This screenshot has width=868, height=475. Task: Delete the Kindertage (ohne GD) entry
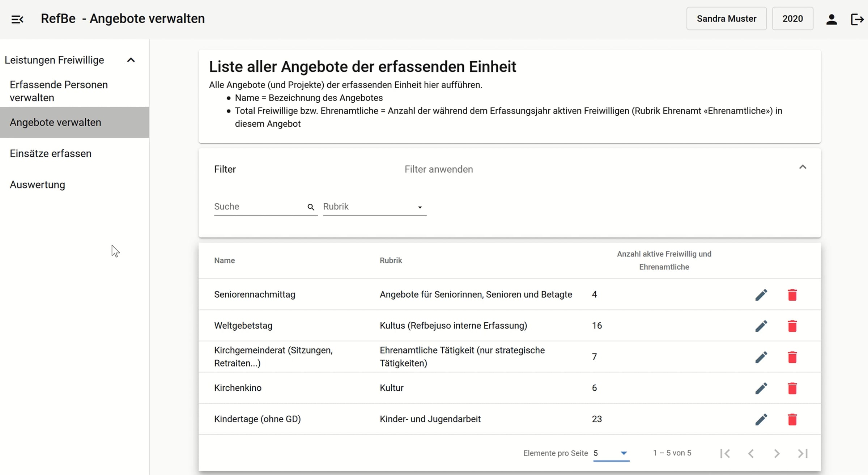tap(792, 419)
